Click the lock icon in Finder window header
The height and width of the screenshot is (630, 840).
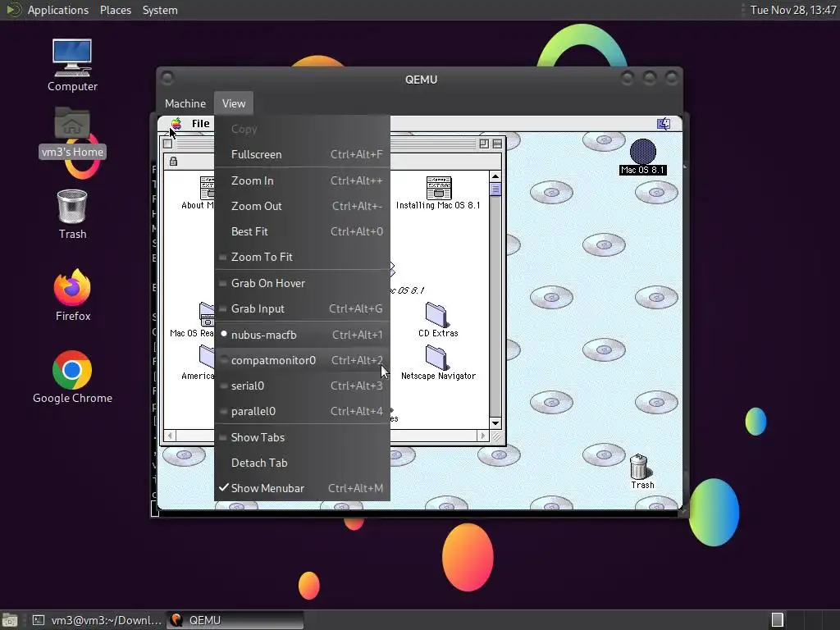(x=174, y=162)
